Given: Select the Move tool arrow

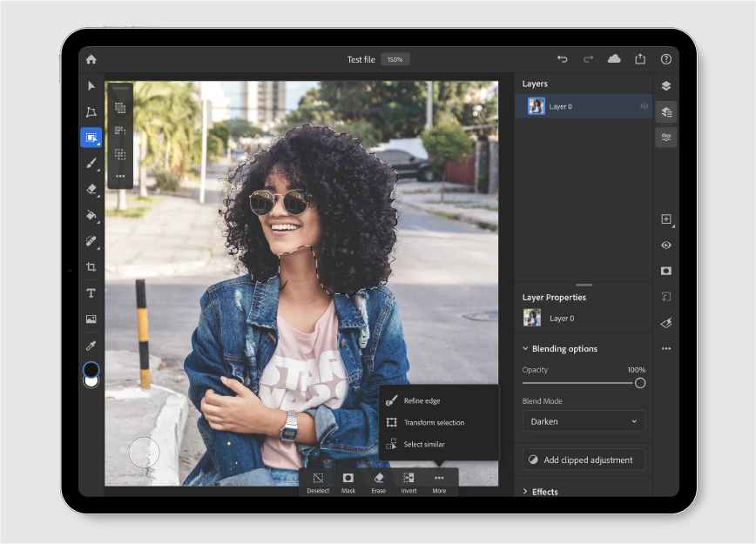Looking at the screenshot, I should [91, 86].
